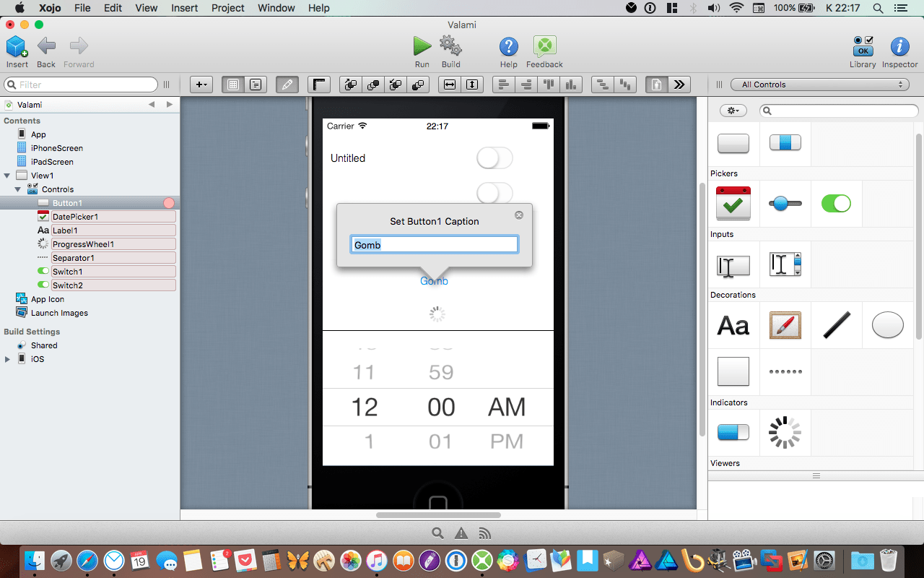Align selected controls to bottom
This screenshot has width=924, height=578.
coord(571,85)
